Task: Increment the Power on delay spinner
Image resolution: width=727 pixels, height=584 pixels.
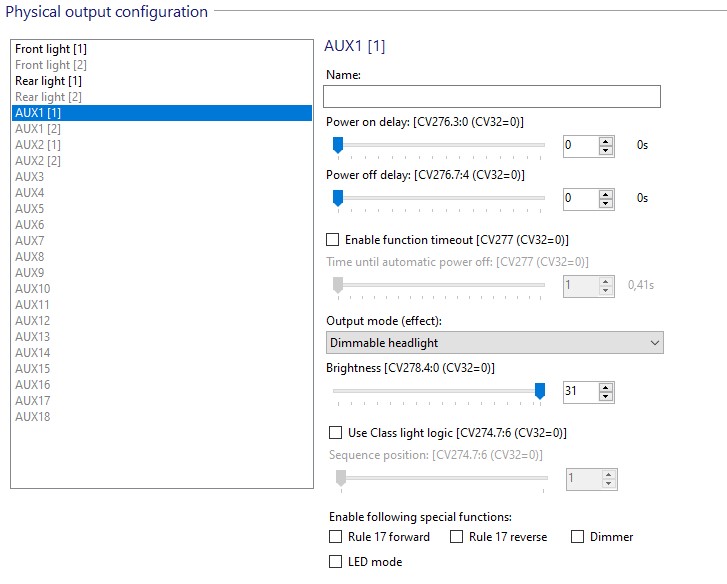Action: tap(606, 141)
